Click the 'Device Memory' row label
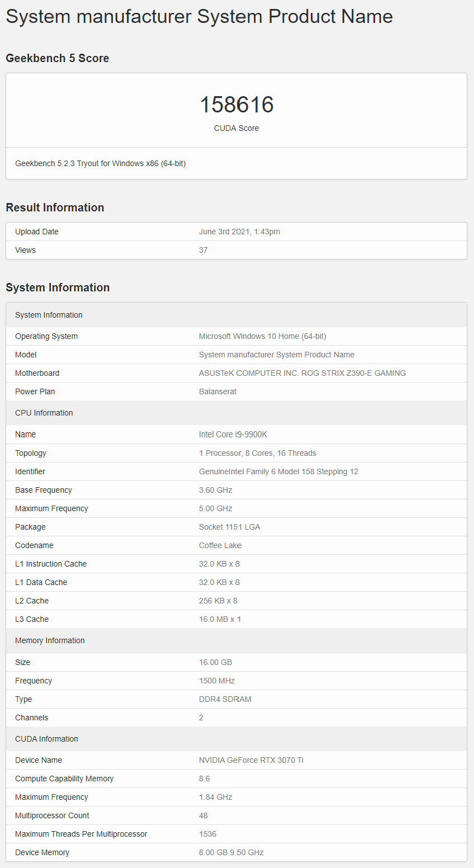This screenshot has width=474, height=868. [x=42, y=852]
